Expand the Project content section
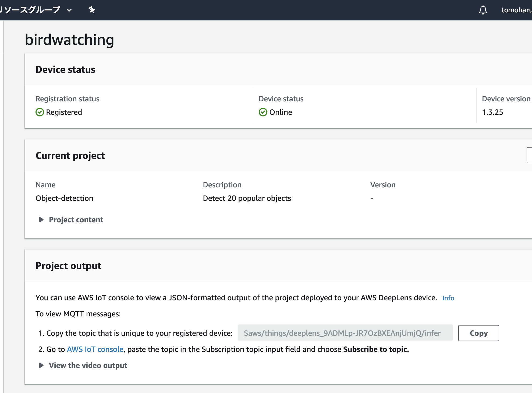Screen dimensions: 532x393 point(76,220)
